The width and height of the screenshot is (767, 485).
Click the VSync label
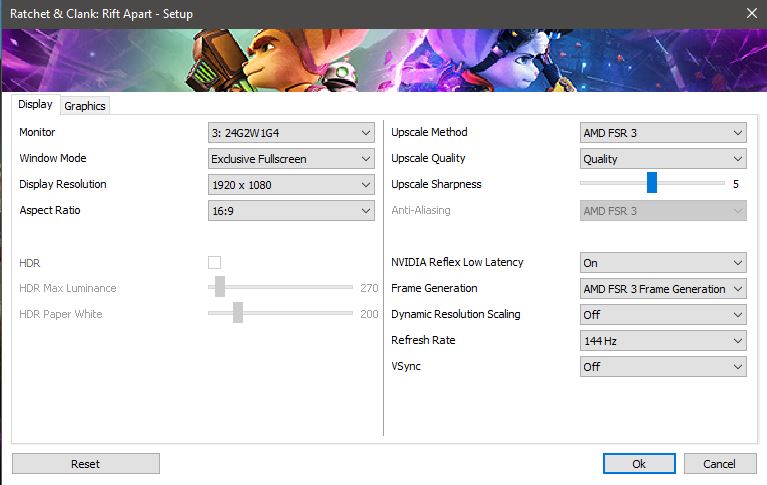pyautogui.click(x=406, y=366)
